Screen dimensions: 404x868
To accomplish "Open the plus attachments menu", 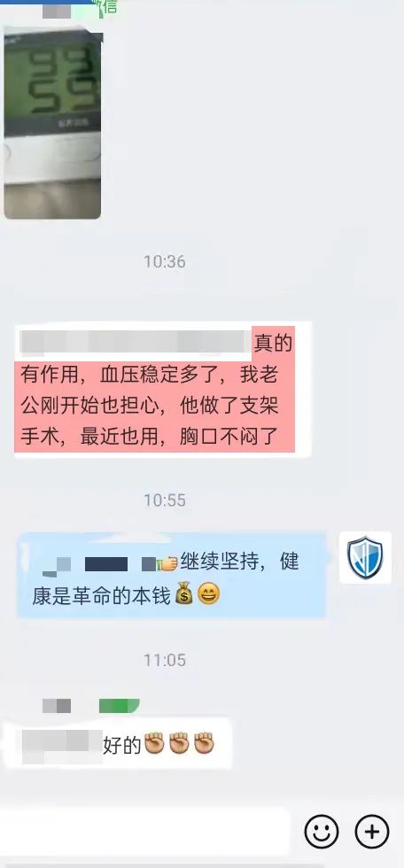I will (x=372, y=831).
